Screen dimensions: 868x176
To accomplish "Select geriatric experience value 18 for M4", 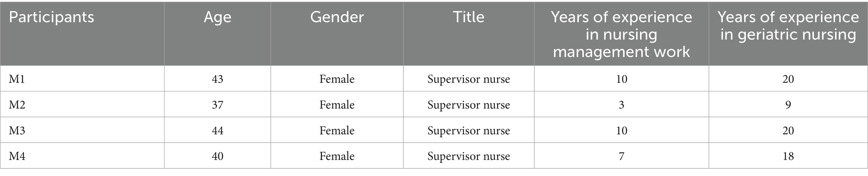I will pyautogui.click(x=788, y=156).
